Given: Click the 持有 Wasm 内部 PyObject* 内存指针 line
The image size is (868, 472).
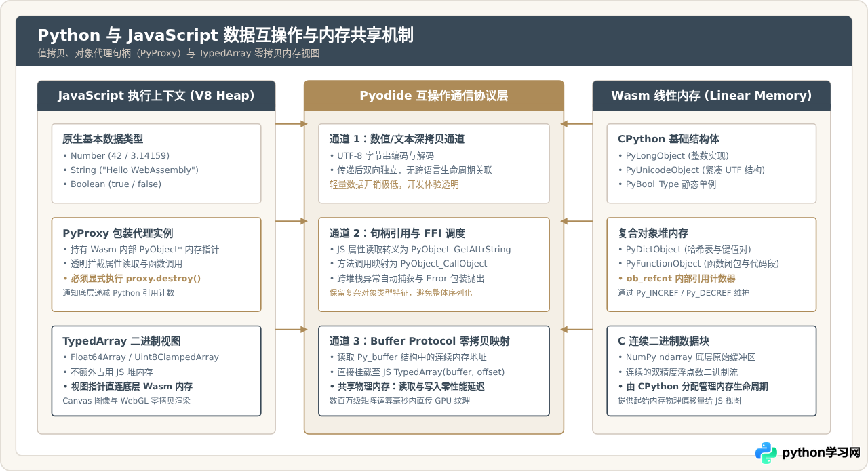Looking at the screenshot, I should tap(140, 250).
